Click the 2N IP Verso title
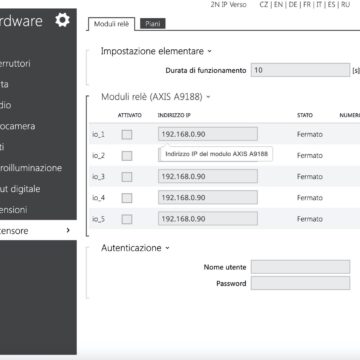360x360 pixels. point(229,5)
